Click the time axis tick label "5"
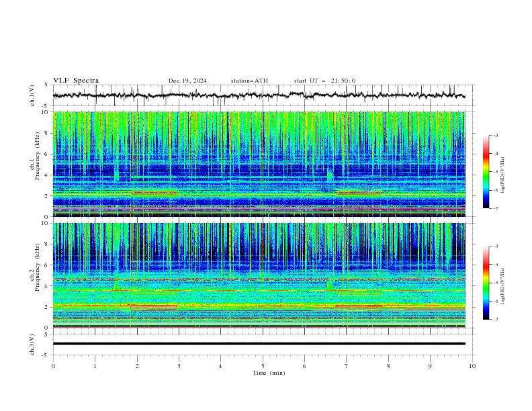 click(x=263, y=366)
